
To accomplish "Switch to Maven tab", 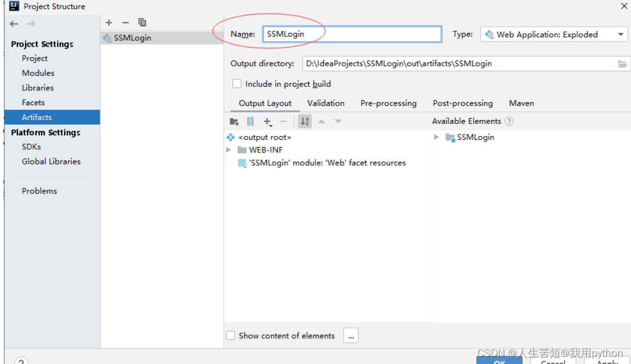I will point(521,104).
